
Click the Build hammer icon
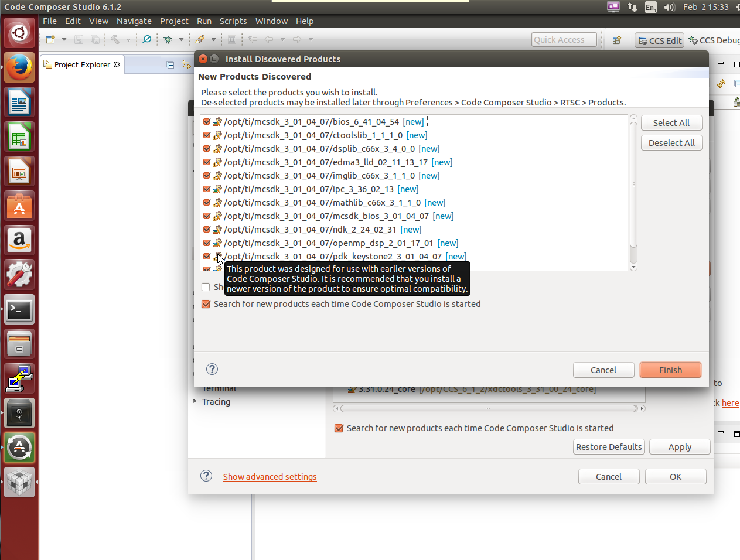[115, 39]
